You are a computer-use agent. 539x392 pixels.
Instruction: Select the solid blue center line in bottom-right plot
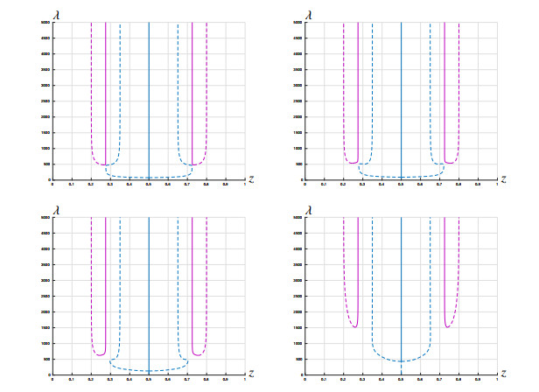pos(401,289)
